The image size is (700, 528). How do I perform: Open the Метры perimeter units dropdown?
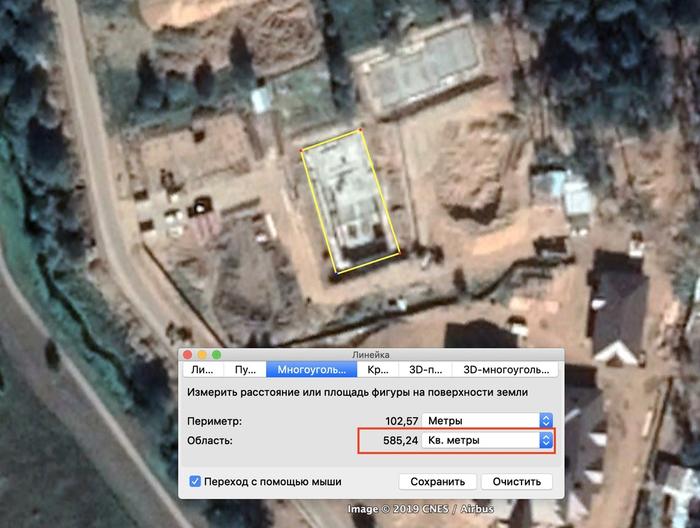pos(487,421)
